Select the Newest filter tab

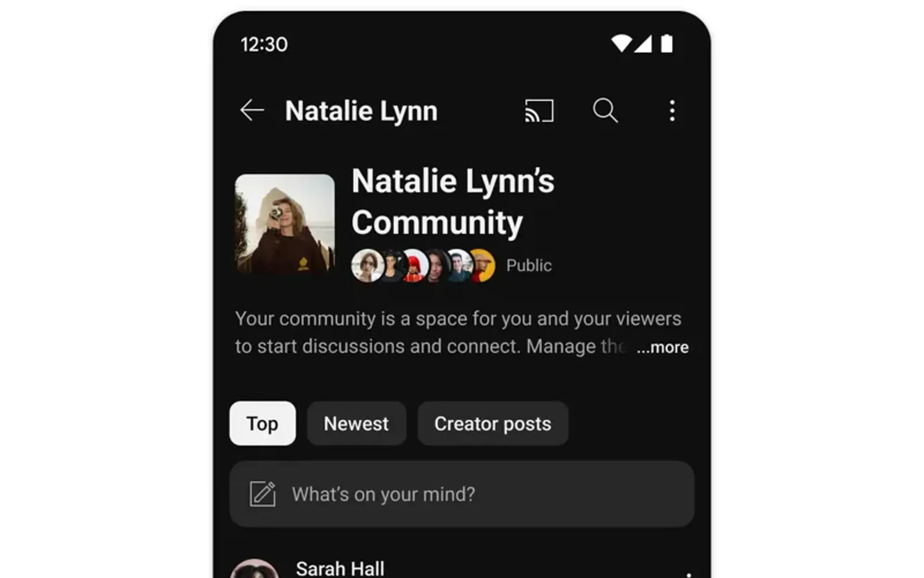[x=357, y=423]
